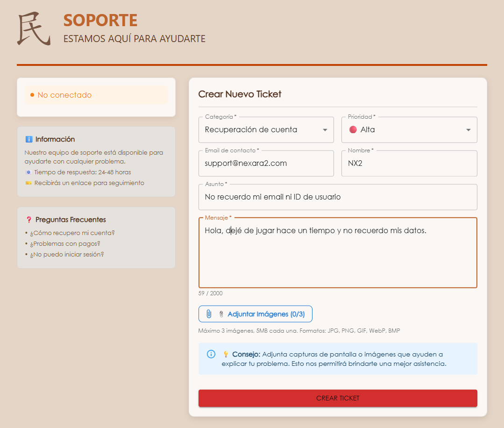Click the kanji logo in the header
This screenshot has width=504, height=428.
point(34,29)
